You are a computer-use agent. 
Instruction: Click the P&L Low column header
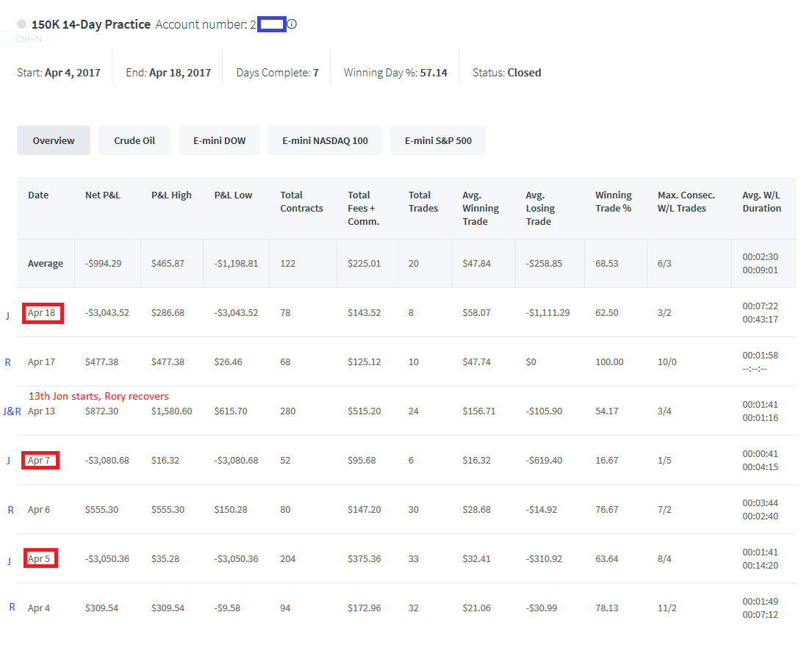click(x=233, y=195)
